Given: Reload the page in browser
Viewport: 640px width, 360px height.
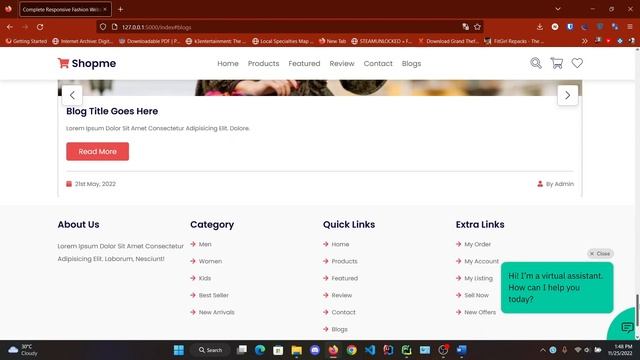Looking at the screenshot, I should point(40,27).
